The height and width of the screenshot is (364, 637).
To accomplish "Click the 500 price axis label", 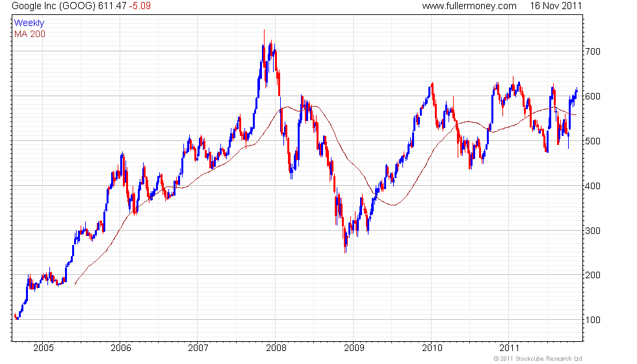I will pyautogui.click(x=593, y=141).
